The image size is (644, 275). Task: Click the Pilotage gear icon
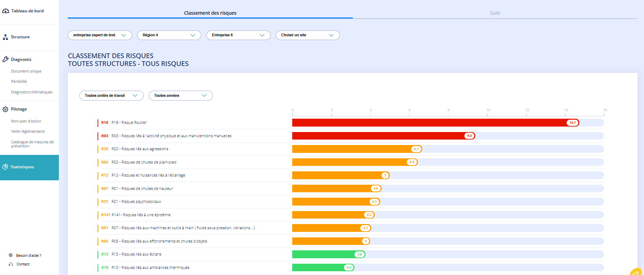(5, 109)
